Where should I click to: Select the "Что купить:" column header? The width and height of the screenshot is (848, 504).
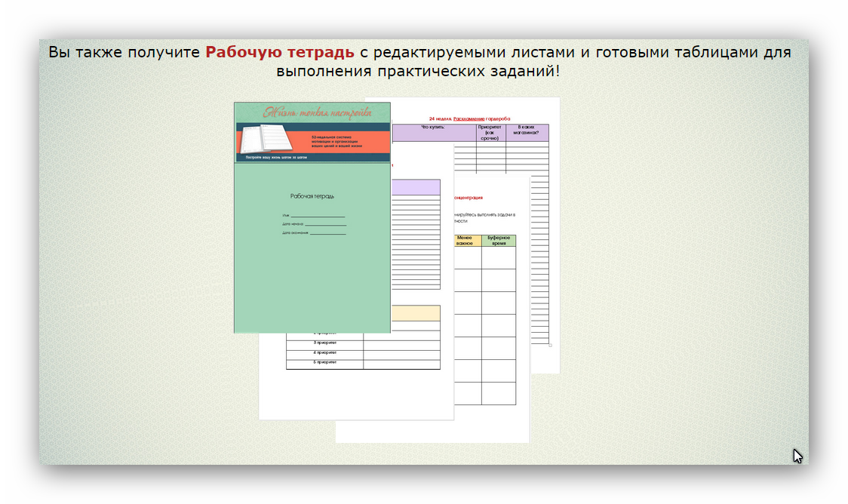(434, 128)
